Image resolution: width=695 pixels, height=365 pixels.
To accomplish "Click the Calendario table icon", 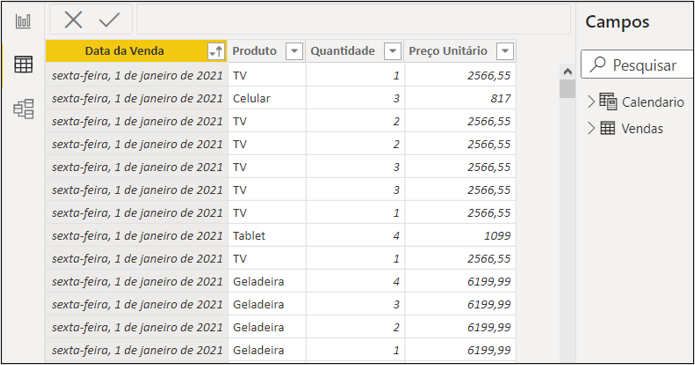I will tap(608, 102).
